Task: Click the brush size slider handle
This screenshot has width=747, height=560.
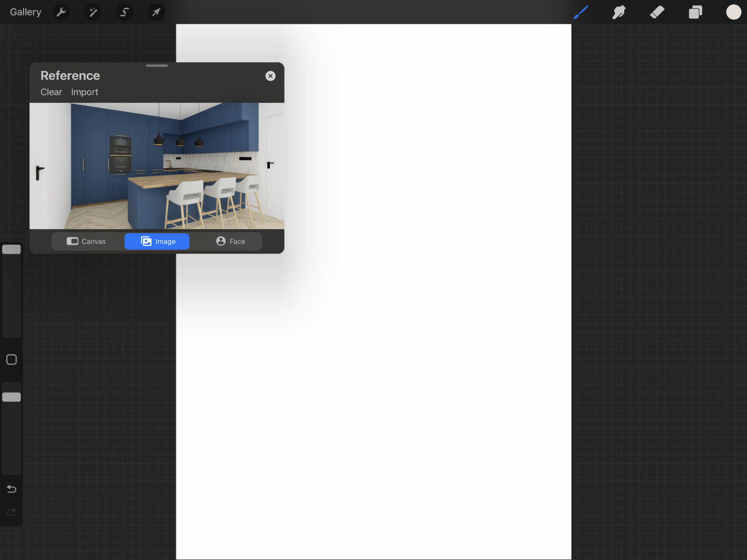Action: tap(12, 249)
